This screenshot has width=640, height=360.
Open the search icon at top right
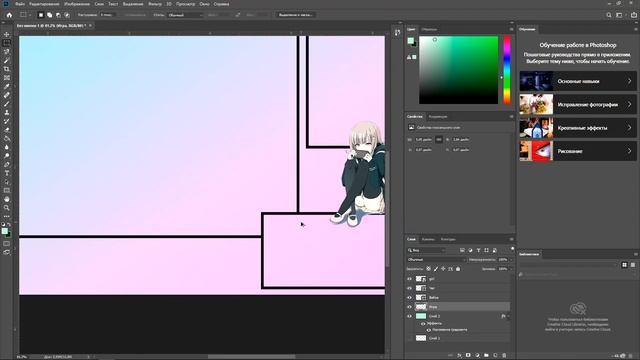pos(609,15)
